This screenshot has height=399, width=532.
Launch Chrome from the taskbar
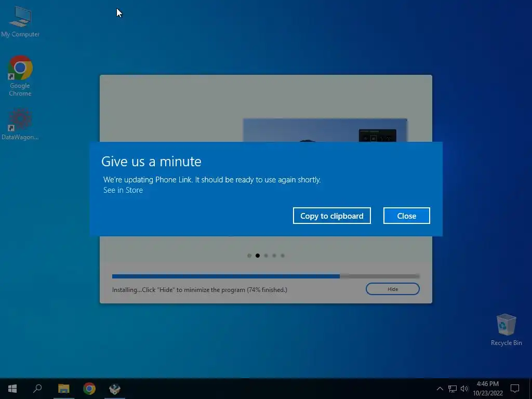pos(89,389)
